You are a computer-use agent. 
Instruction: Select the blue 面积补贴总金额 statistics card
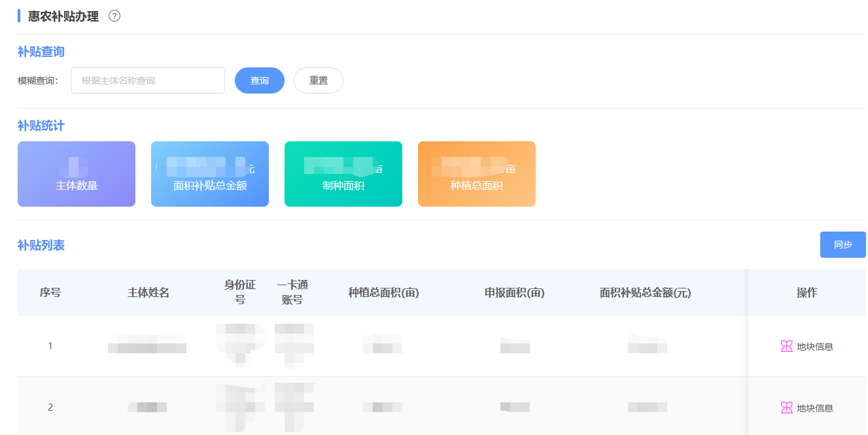click(210, 174)
